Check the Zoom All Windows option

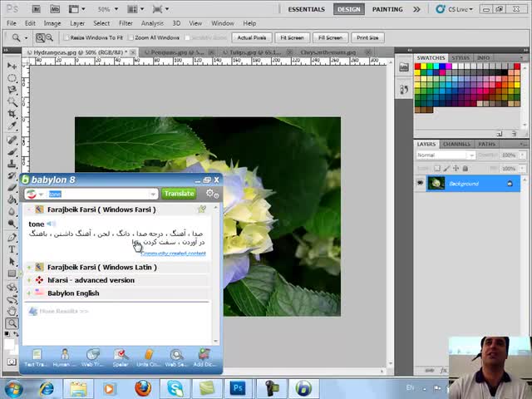(131, 37)
